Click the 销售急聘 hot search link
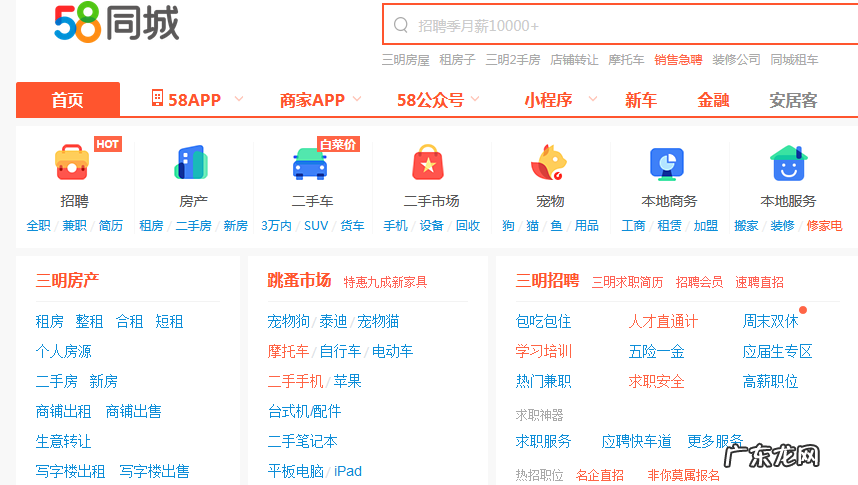Screen dimensions: 858x485 tap(678, 60)
